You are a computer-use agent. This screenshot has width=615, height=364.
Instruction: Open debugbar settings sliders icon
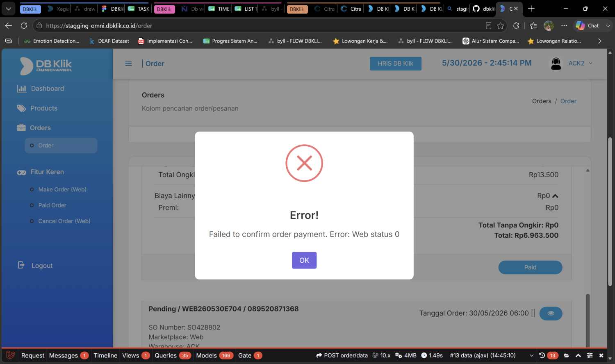pos(590,355)
